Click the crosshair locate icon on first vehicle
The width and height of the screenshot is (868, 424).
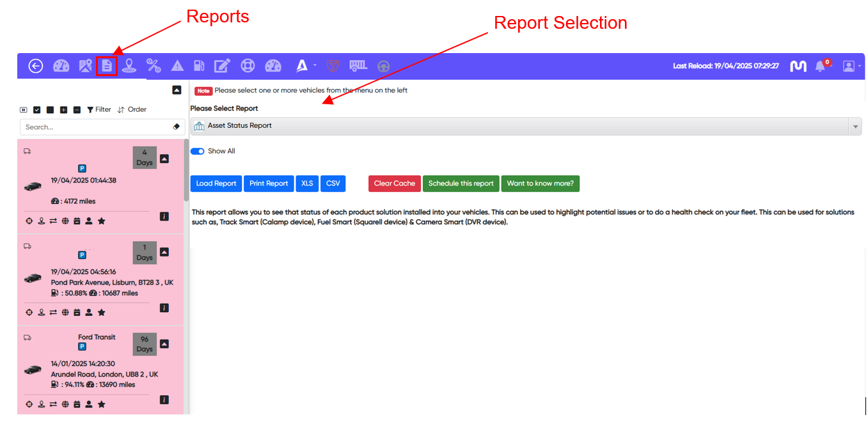[29, 221]
